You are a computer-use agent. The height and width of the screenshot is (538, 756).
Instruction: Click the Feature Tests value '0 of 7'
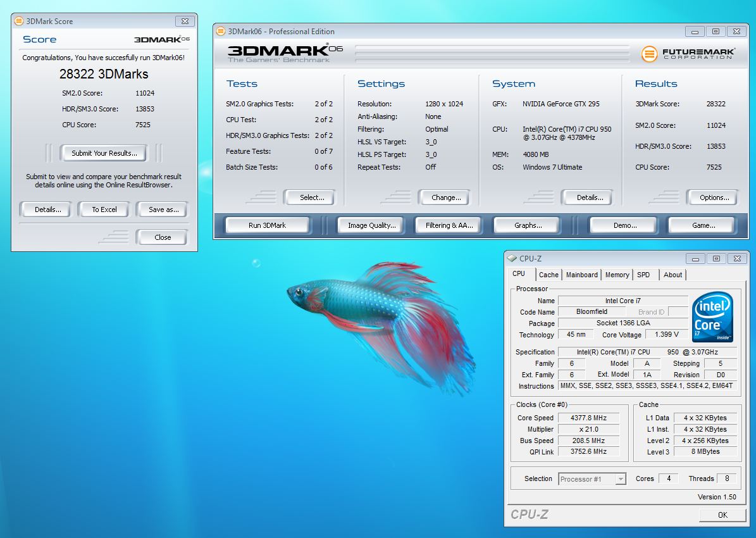tap(323, 151)
